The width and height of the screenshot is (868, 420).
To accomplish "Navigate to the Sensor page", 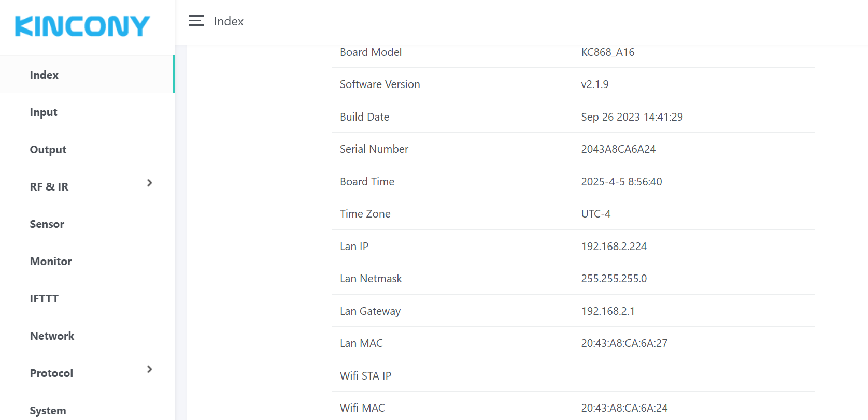I will pos(47,224).
